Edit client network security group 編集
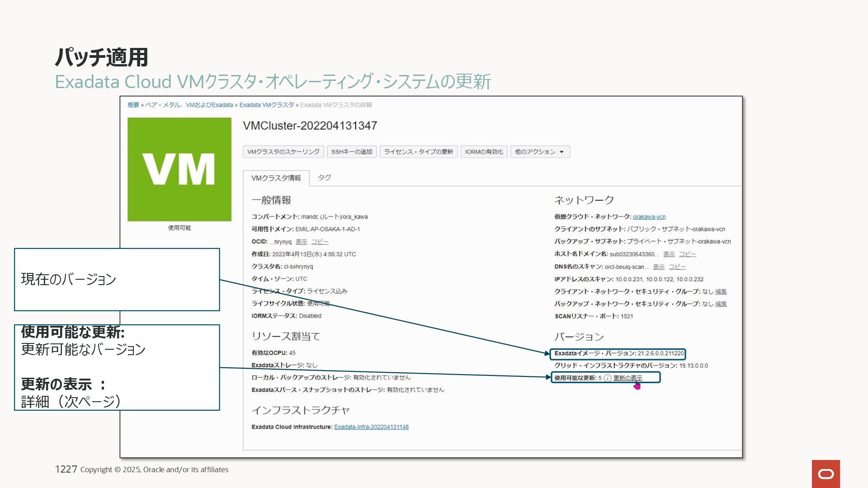The width and height of the screenshot is (868, 488). tap(721, 291)
